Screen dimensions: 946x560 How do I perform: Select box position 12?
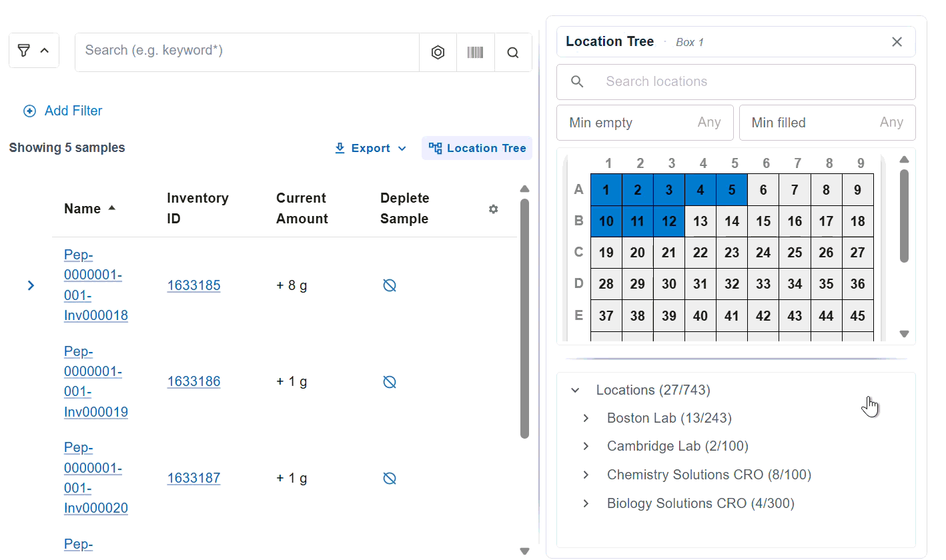(x=669, y=221)
